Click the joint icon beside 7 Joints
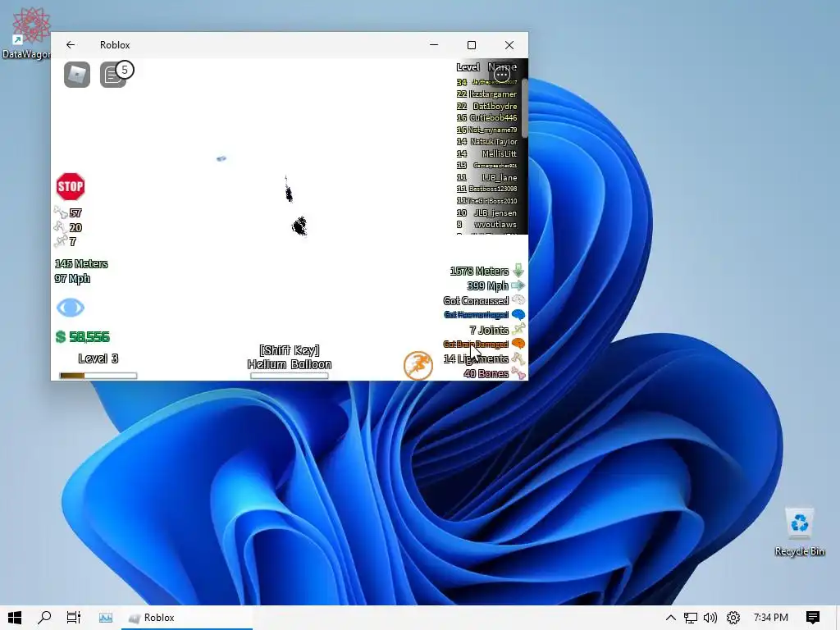The height and width of the screenshot is (630, 840). tap(518, 330)
